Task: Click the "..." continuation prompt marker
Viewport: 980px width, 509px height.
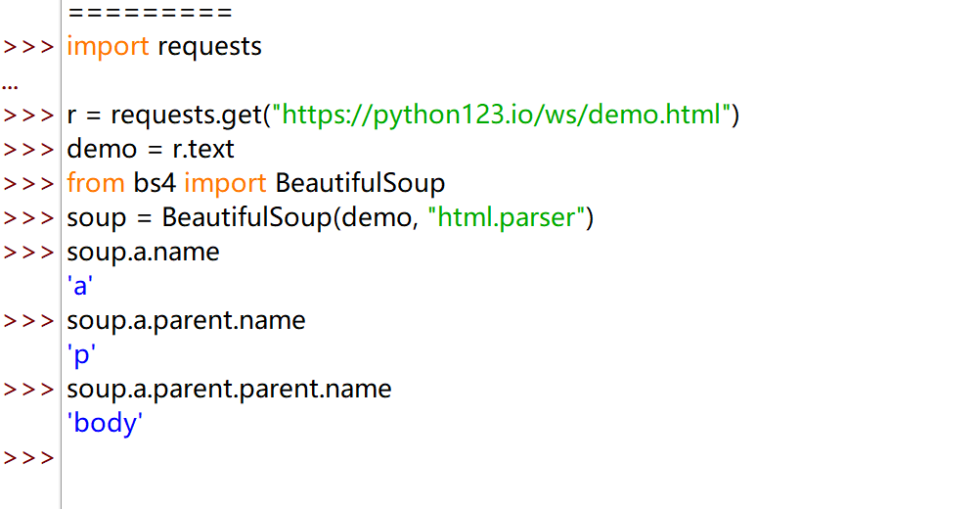Action: point(10,81)
